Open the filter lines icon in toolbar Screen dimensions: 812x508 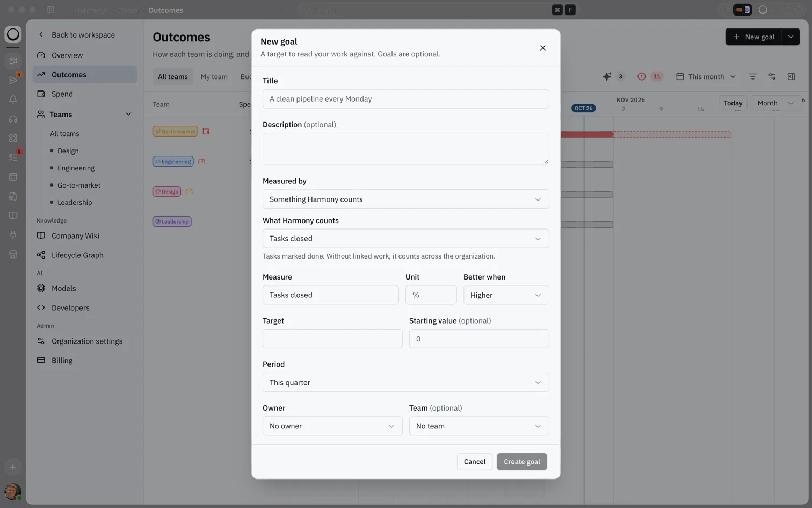[x=753, y=76]
